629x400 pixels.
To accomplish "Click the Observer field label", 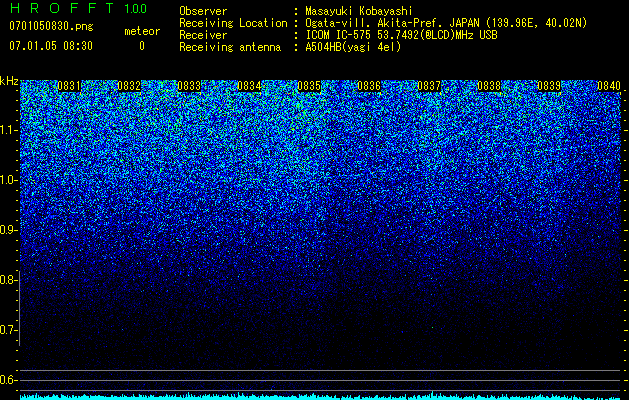I will 203,11.
